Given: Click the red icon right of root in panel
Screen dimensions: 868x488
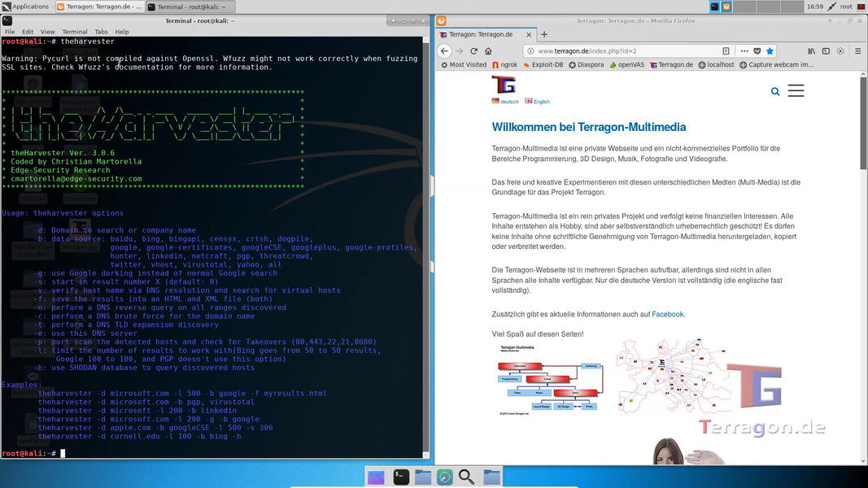Looking at the screenshot, I should [861, 7].
